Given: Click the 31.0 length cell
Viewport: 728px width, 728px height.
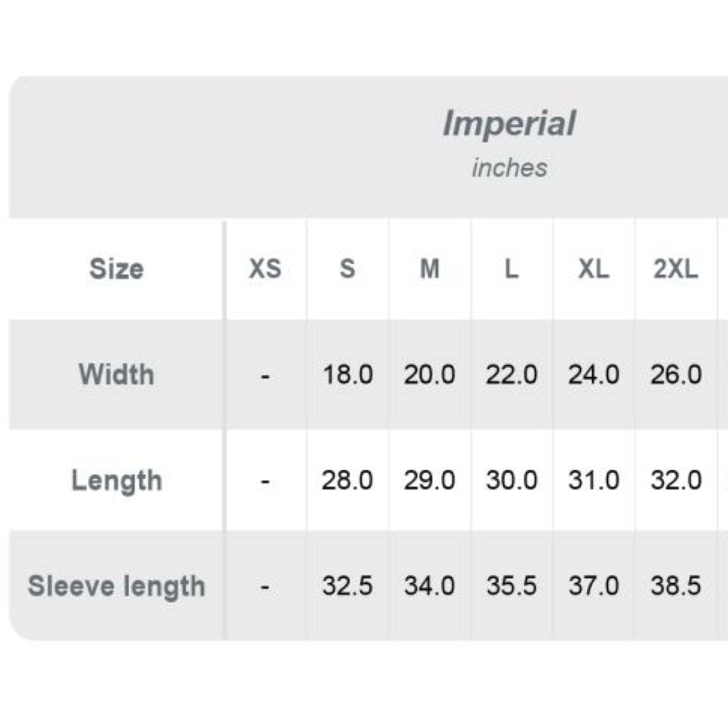Looking at the screenshot, I should (594, 480).
